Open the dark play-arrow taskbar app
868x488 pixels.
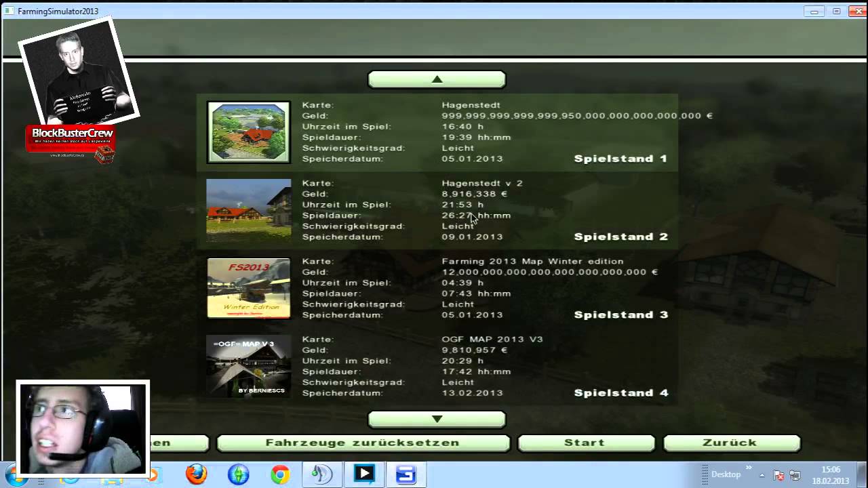pos(364,474)
